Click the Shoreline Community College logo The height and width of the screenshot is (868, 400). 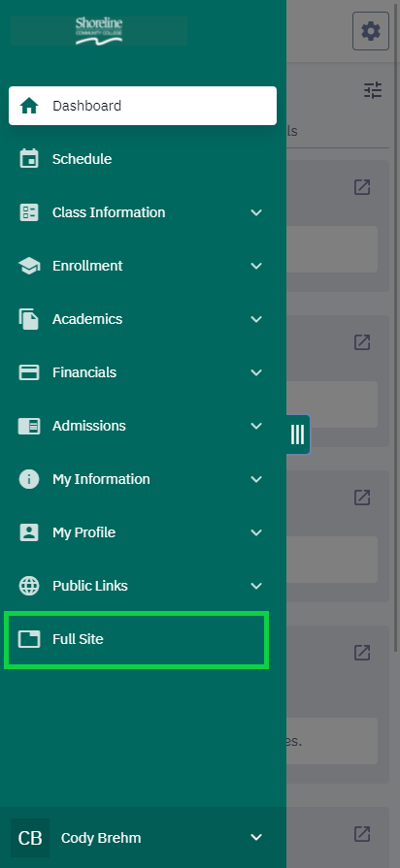coord(99,30)
